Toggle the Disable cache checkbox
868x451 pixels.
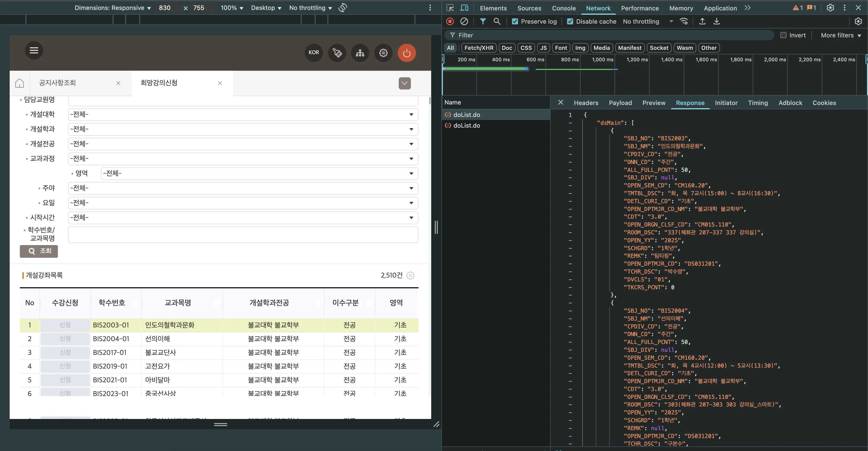pos(570,22)
